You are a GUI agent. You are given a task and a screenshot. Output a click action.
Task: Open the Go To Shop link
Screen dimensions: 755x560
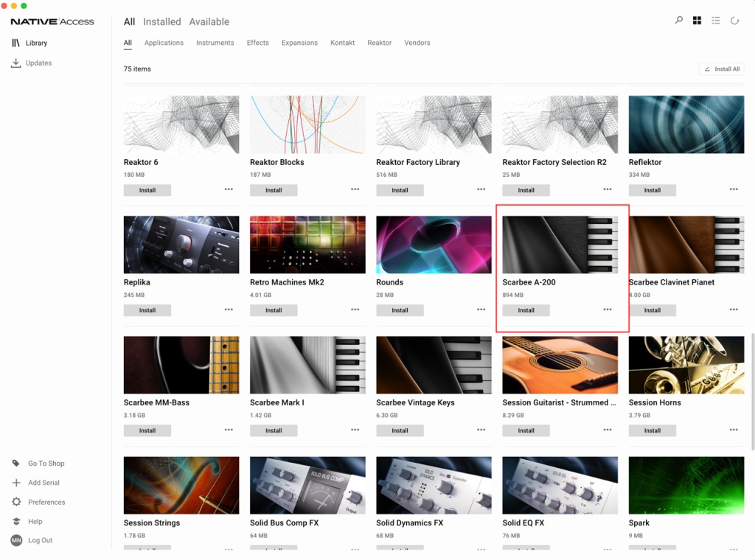click(46, 463)
